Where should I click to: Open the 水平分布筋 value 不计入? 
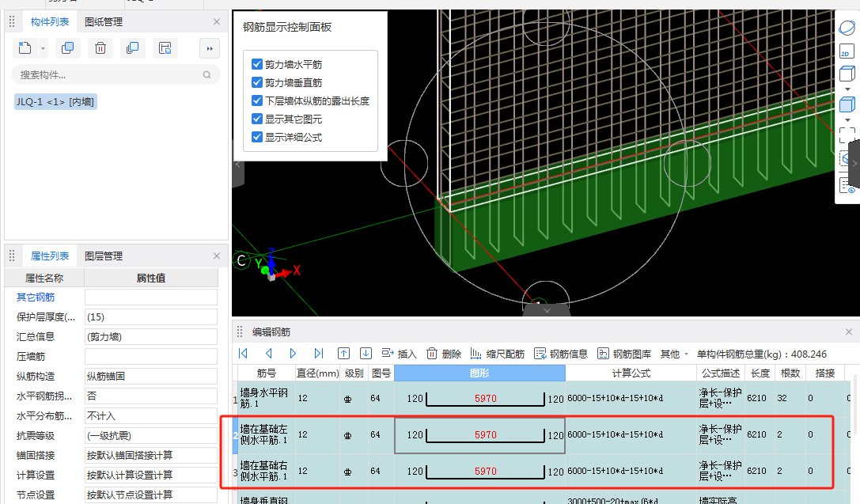151,415
